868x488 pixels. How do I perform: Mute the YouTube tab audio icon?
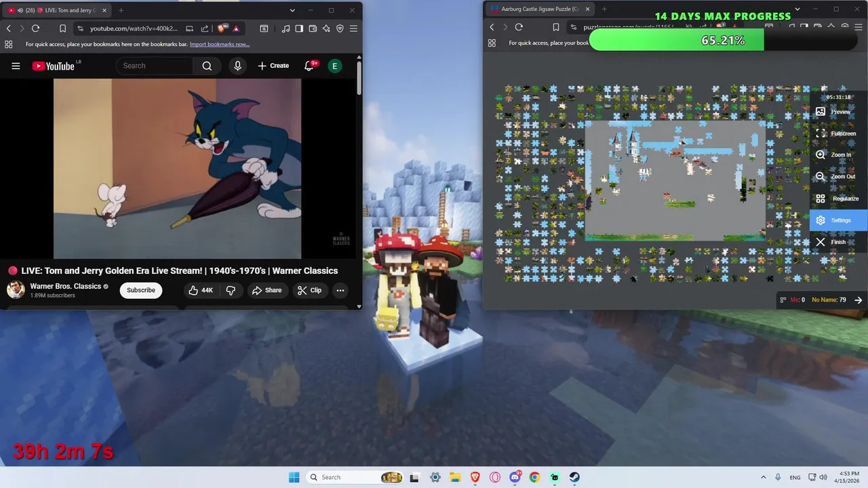[x=20, y=10]
